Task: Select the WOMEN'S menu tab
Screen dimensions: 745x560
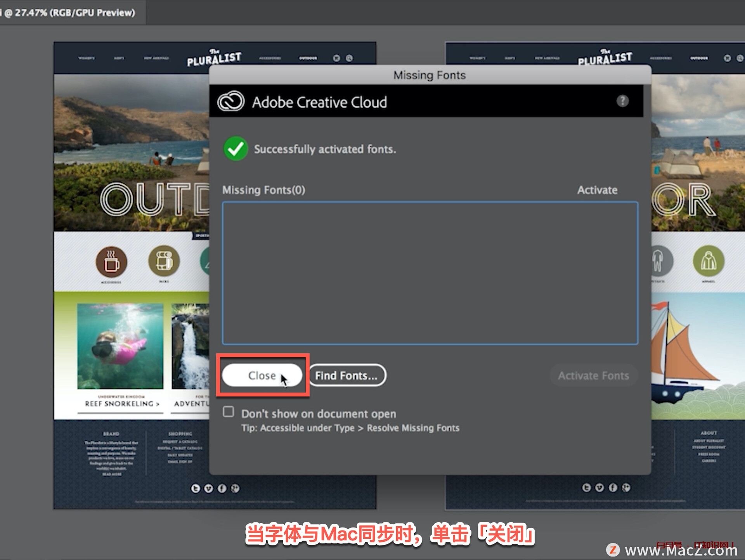Action: pos(88,57)
